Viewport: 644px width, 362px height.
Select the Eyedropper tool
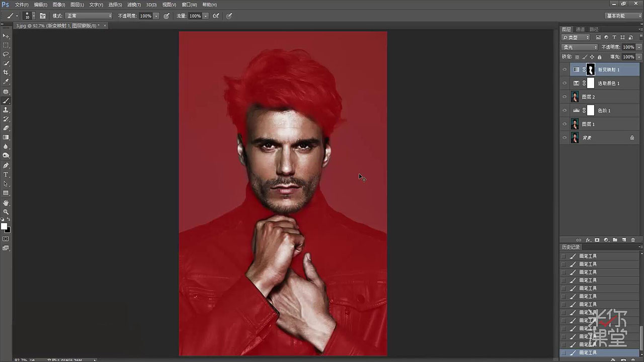point(6,82)
